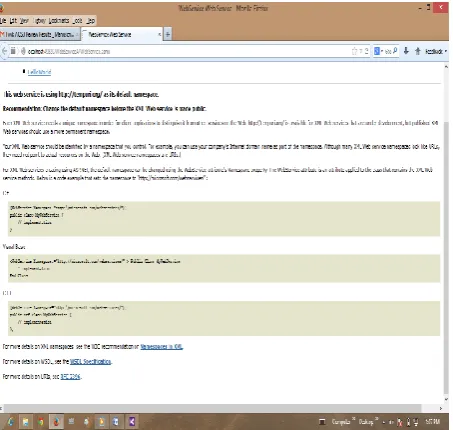Switch to Firefox in taskbar
The width and height of the screenshot is (453, 430).
(x=56, y=422)
